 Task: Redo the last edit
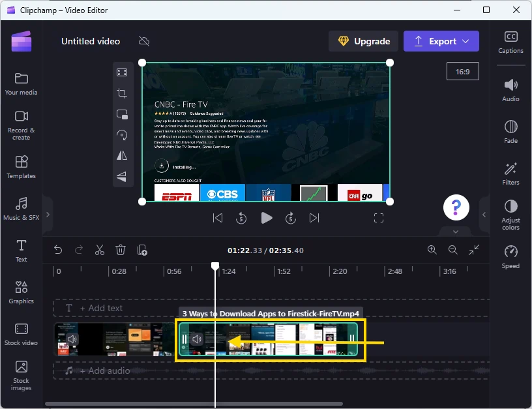tap(79, 250)
